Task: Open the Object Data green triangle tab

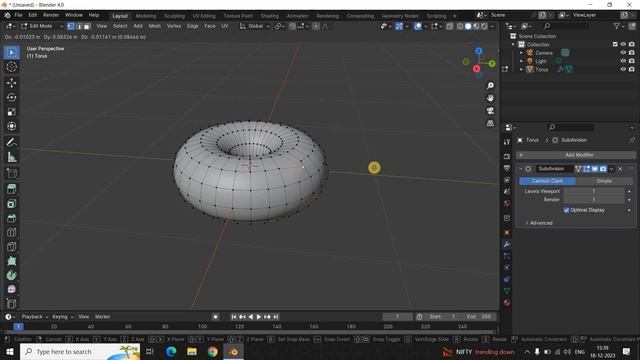Action: click(507, 291)
